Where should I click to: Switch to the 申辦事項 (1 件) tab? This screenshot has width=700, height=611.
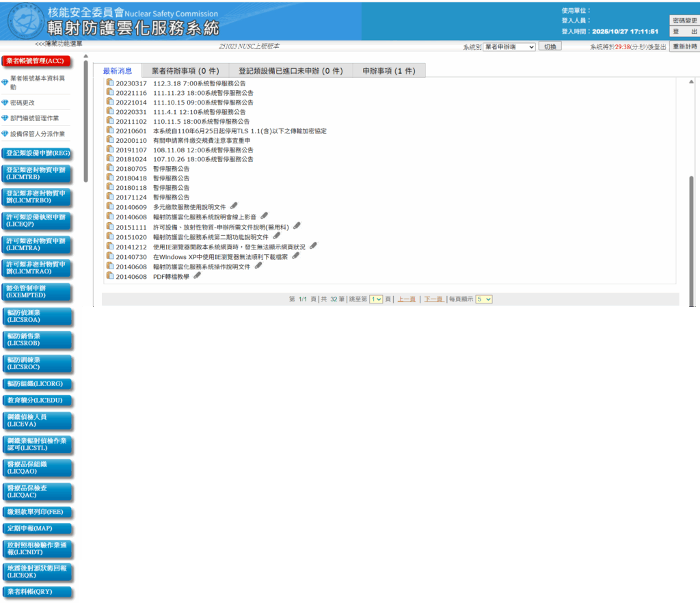coord(388,70)
